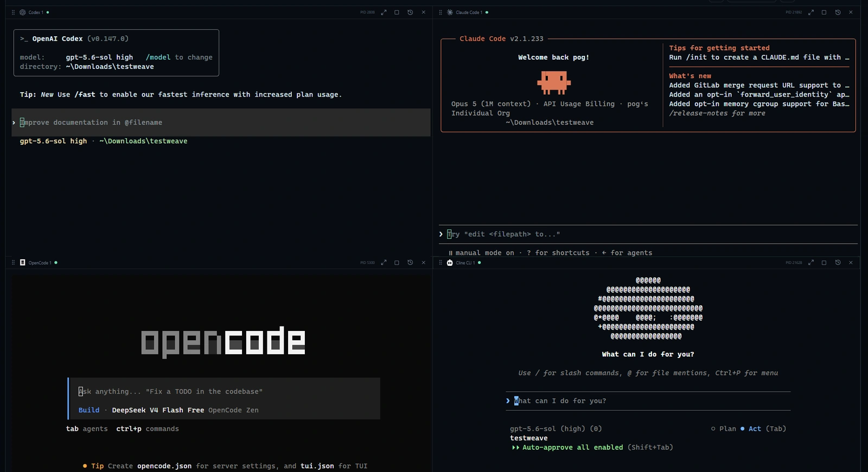Click the 'ctrl+p commands' hint in OpenCode

tap(148, 429)
